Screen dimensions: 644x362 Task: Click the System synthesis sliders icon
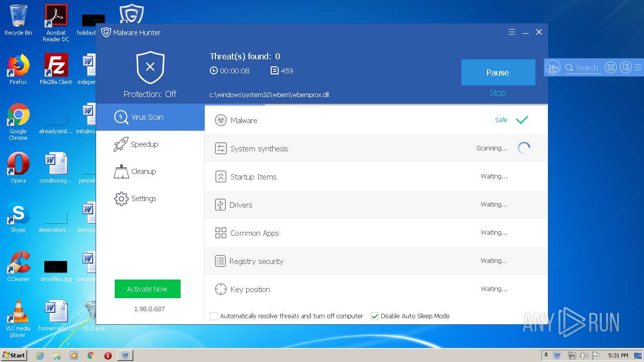(220, 148)
